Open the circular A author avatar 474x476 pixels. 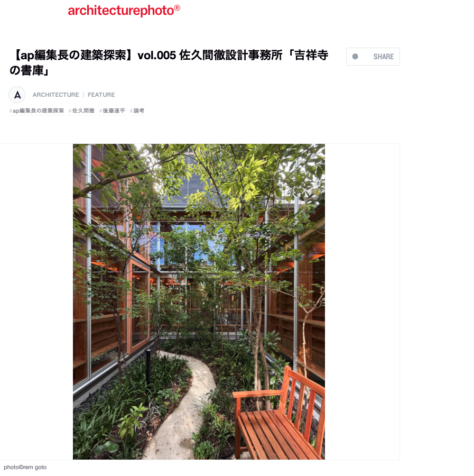click(x=17, y=95)
